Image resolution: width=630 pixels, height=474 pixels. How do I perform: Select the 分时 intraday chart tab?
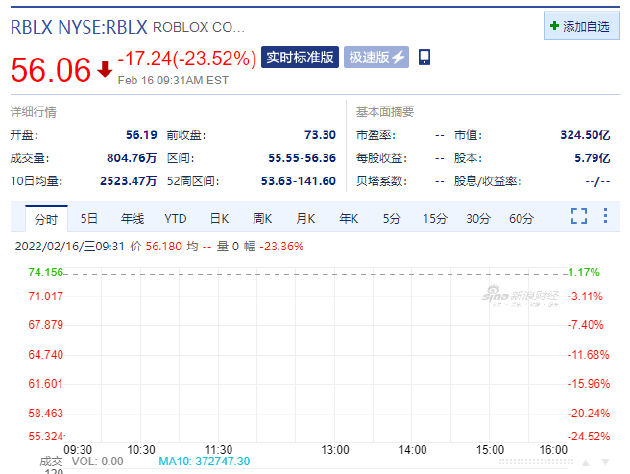pos(46,219)
